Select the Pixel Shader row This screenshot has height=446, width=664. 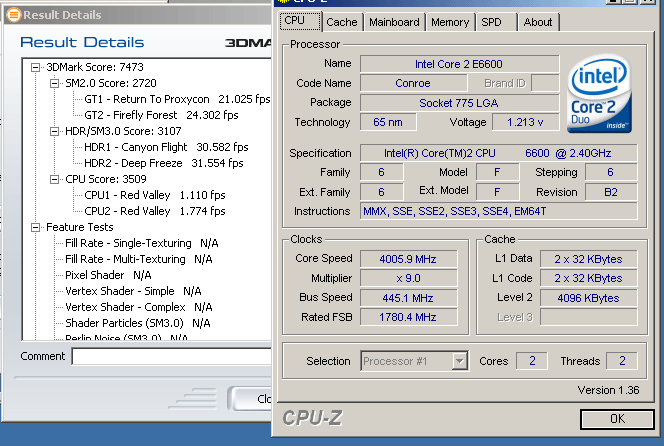pyautogui.click(x=108, y=275)
